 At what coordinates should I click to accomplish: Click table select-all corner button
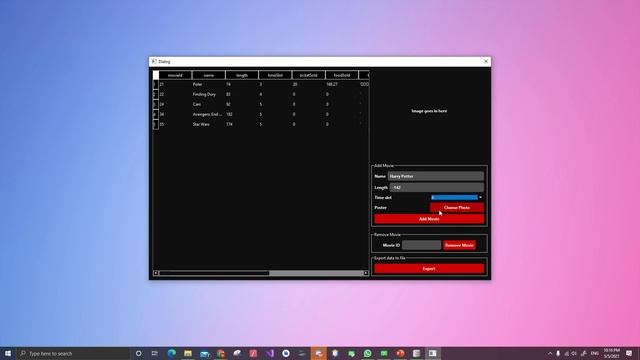pyautogui.click(x=156, y=75)
